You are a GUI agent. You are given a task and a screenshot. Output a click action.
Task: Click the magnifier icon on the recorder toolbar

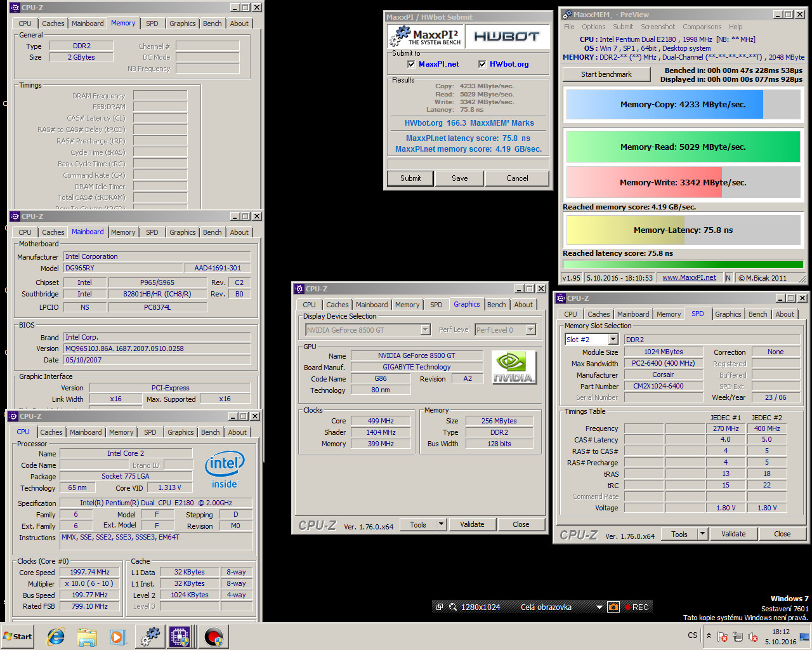452,607
